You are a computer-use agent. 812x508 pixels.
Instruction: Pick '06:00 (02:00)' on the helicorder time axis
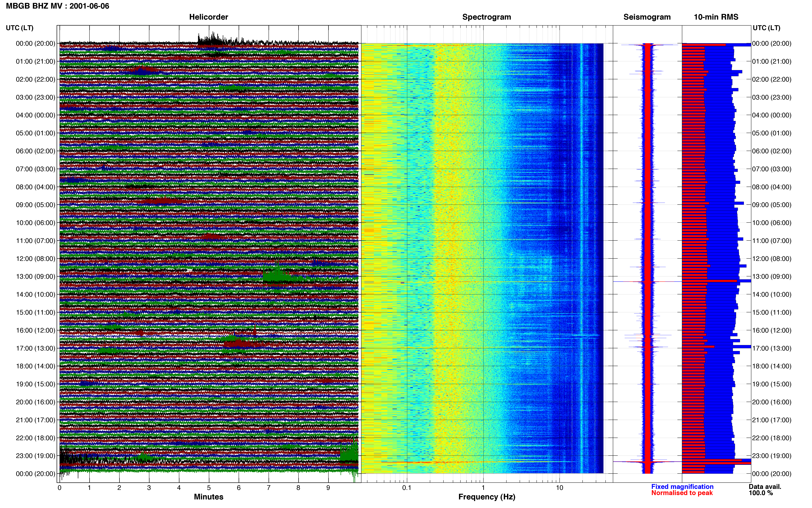pyautogui.click(x=36, y=151)
